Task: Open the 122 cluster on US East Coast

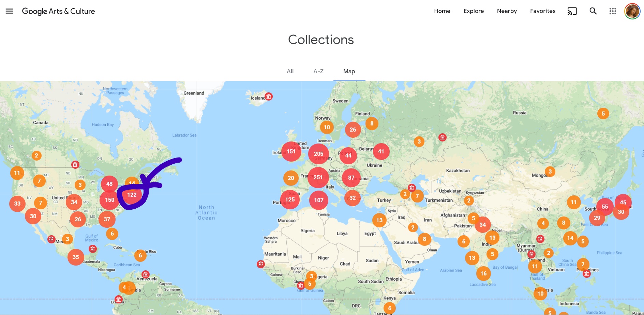Action: tap(132, 195)
